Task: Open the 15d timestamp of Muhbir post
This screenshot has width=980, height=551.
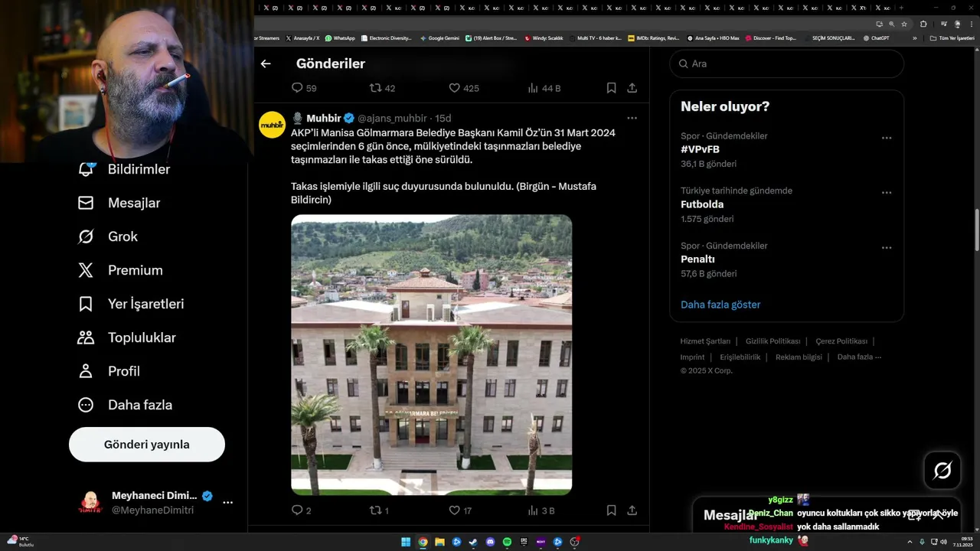Action: pyautogui.click(x=443, y=118)
